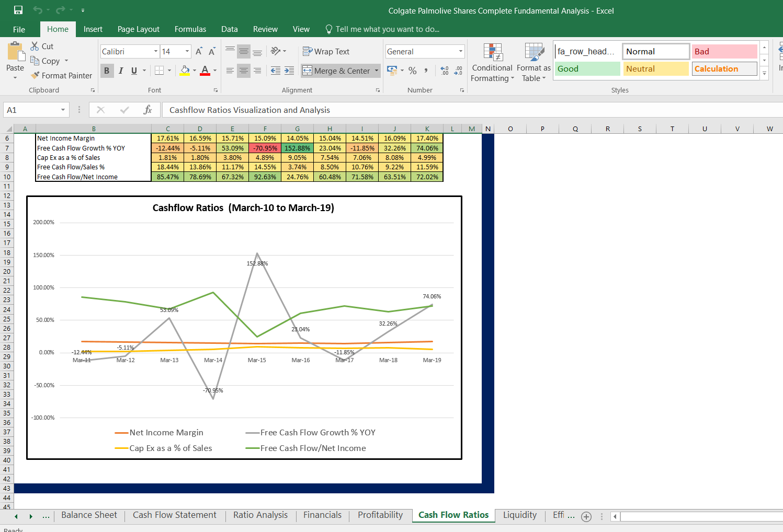This screenshot has width=783, height=532.
Task: Align text to the left
Action: click(230, 71)
